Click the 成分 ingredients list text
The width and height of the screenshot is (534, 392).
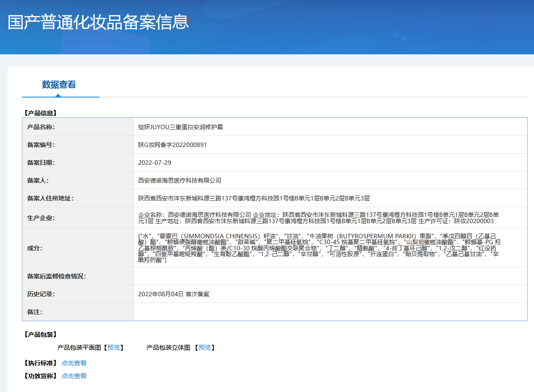tap(318, 248)
